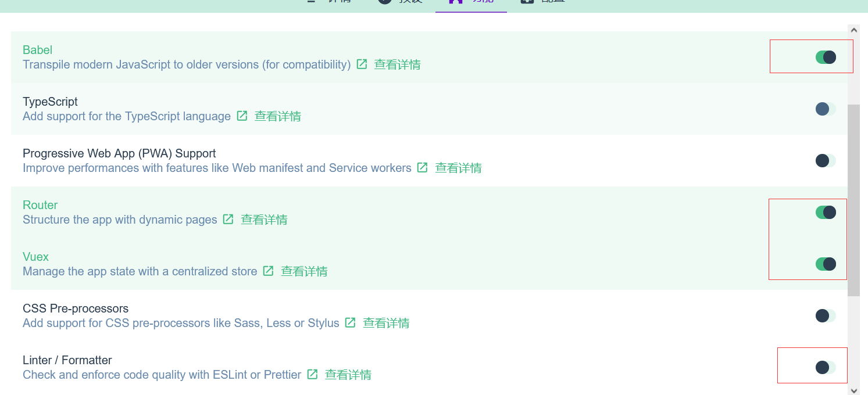Toggle the Linter / Formatter switch

click(826, 367)
